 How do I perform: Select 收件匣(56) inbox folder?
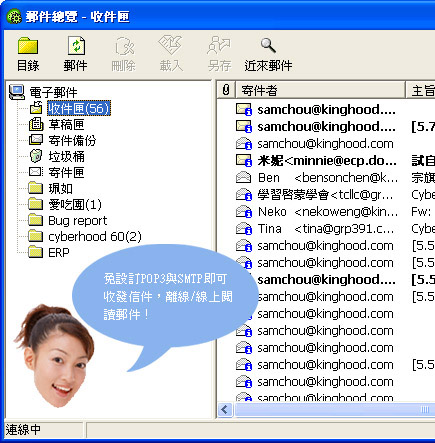pos(79,108)
